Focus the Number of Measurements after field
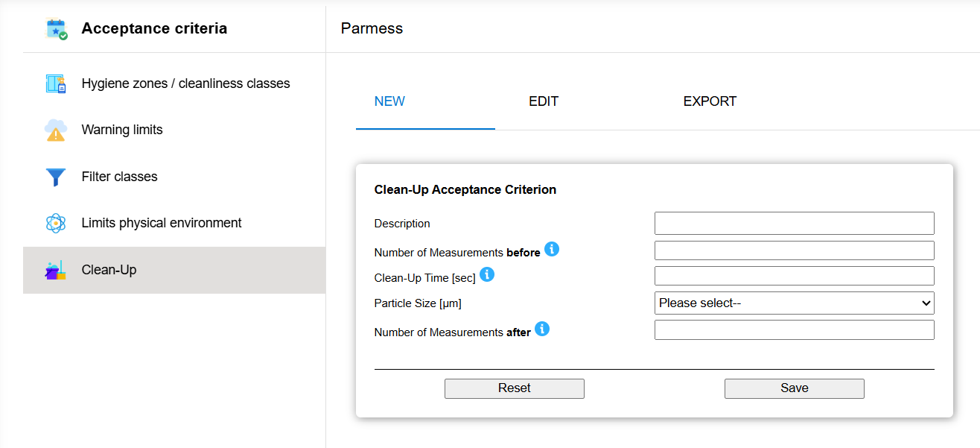Screen dimensions: 980x448 click(794, 329)
